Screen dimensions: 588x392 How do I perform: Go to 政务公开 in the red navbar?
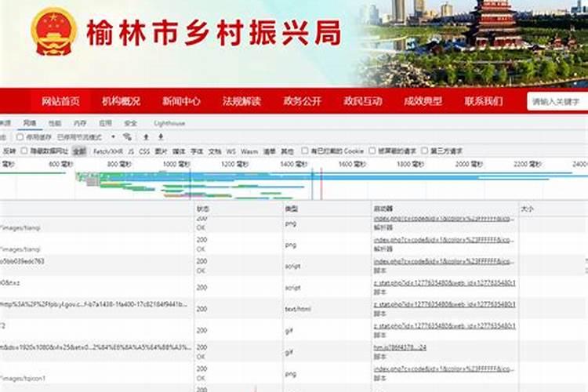(x=302, y=101)
